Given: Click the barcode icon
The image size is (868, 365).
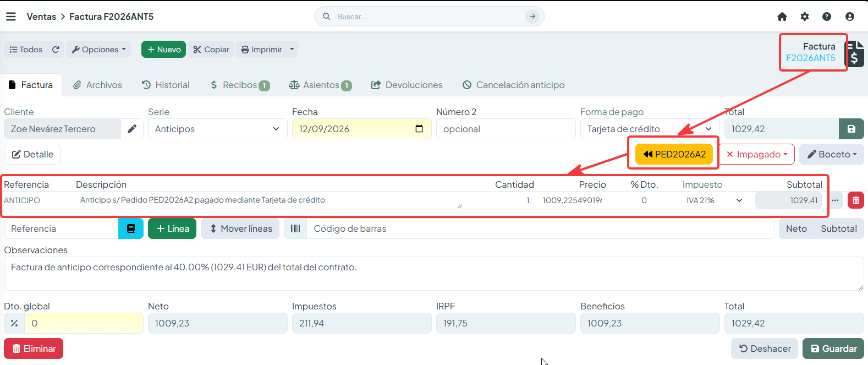Looking at the screenshot, I should pyautogui.click(x=295, y=228).
